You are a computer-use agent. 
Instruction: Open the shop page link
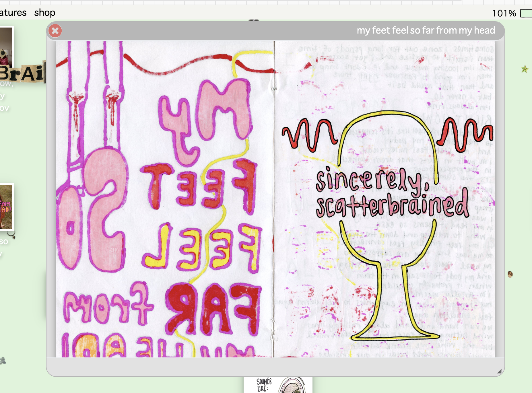45,13
